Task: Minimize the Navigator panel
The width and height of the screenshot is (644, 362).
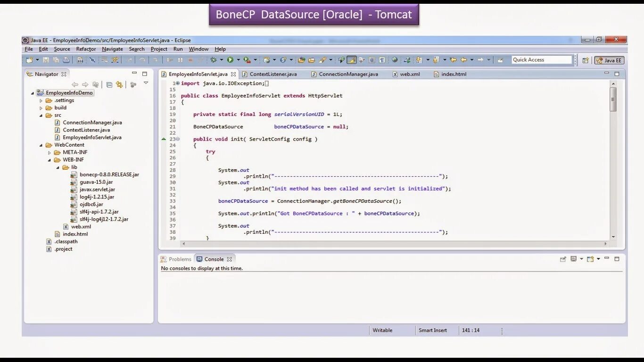Action: [x=134, y=73]
